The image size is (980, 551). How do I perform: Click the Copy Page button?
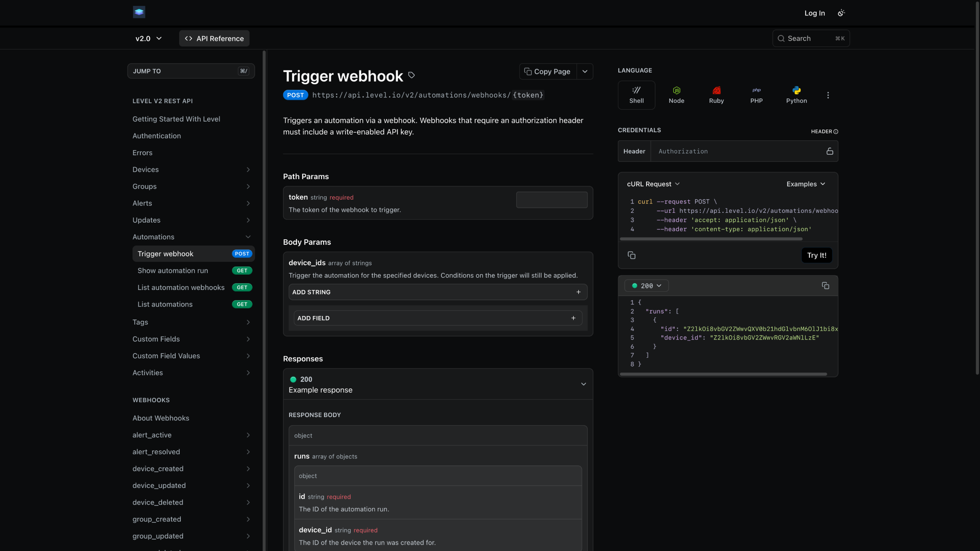pos(548,72)
